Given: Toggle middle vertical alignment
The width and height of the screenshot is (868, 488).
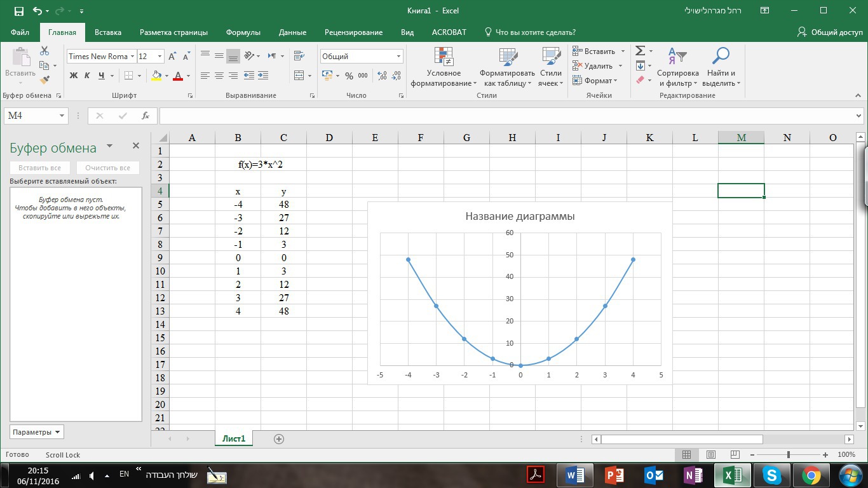Looking at the screenshot, I should (219, 56).
